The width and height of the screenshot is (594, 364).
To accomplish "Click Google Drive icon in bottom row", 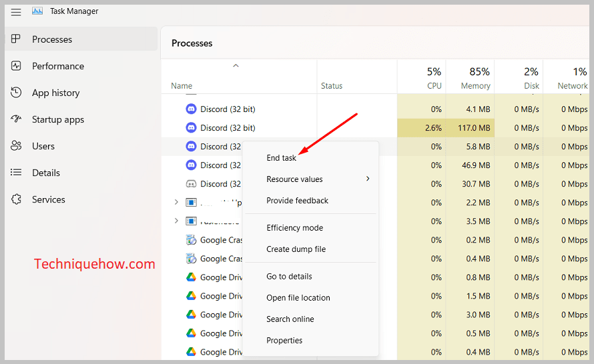I will coord(191,352).
